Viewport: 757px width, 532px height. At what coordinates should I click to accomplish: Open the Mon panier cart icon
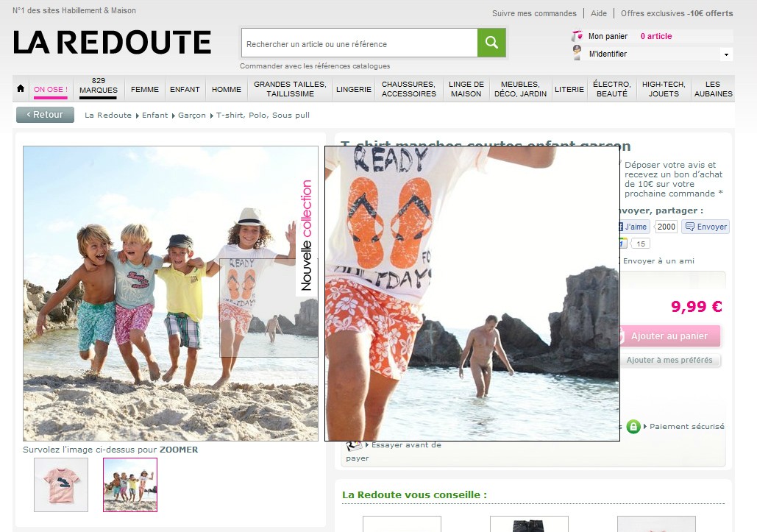click(577, 36)
